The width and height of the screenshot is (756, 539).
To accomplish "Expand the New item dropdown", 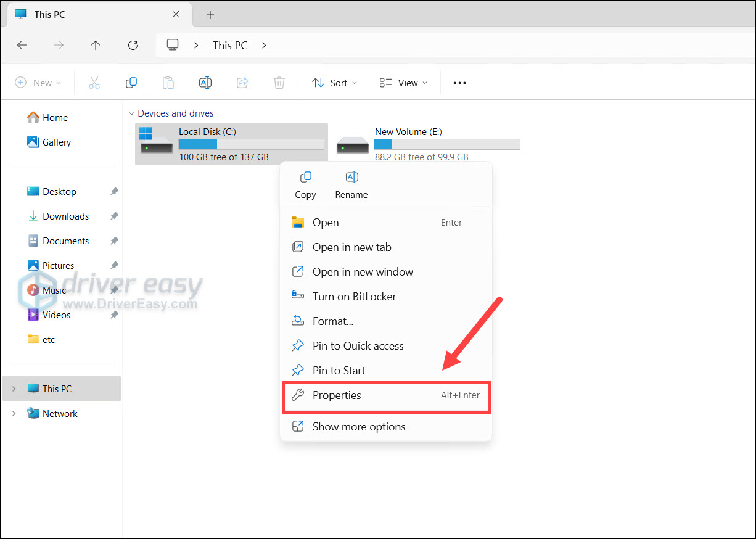I will [x=38, y=83].
